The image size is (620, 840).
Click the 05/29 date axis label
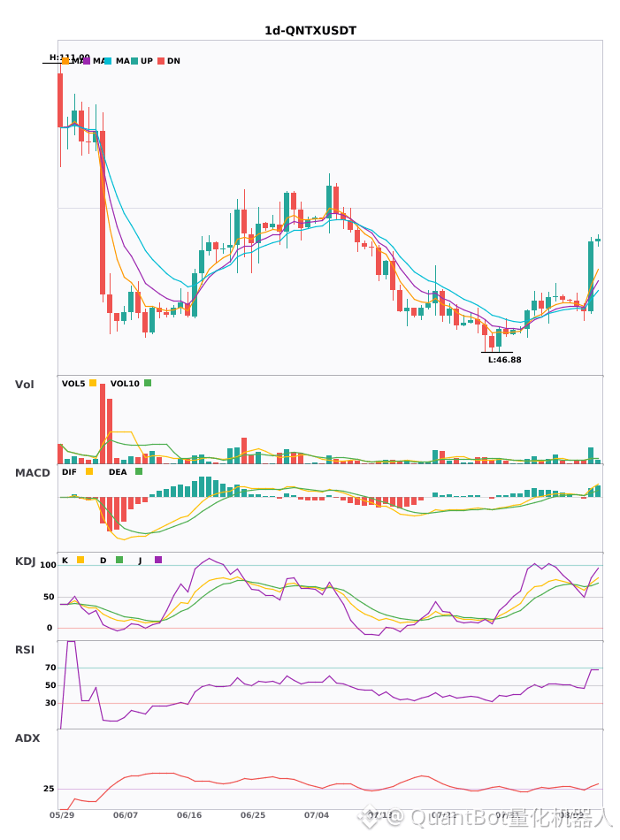pos(62,815)
